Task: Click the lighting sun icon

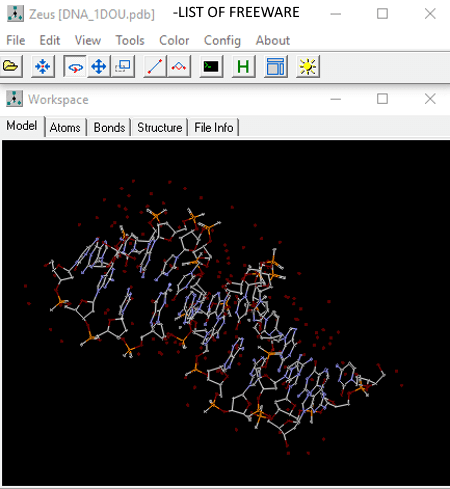Action: coord(308,67)
